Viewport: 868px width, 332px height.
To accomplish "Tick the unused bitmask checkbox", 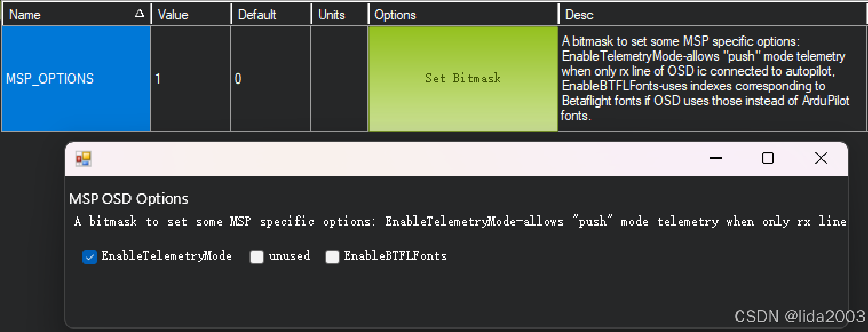I will click(x=257, y=257).
